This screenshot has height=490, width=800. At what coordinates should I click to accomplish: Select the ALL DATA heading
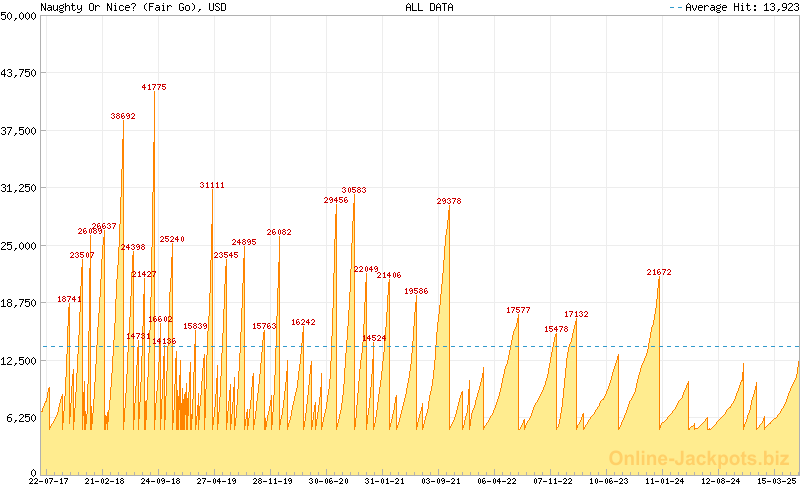[429, 7]
